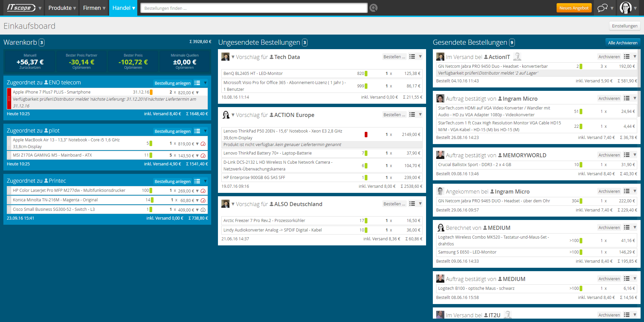Screen dimensions: 644x322
Task: Click info icon on Cisco SG300-52 row
Action: [x=203, y=210]
